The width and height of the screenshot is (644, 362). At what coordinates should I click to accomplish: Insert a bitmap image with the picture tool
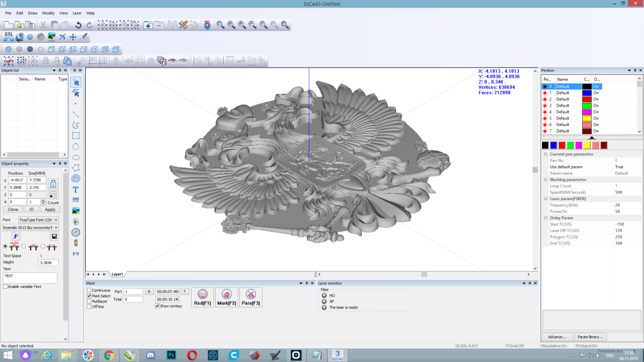click(x=76, y=211)
